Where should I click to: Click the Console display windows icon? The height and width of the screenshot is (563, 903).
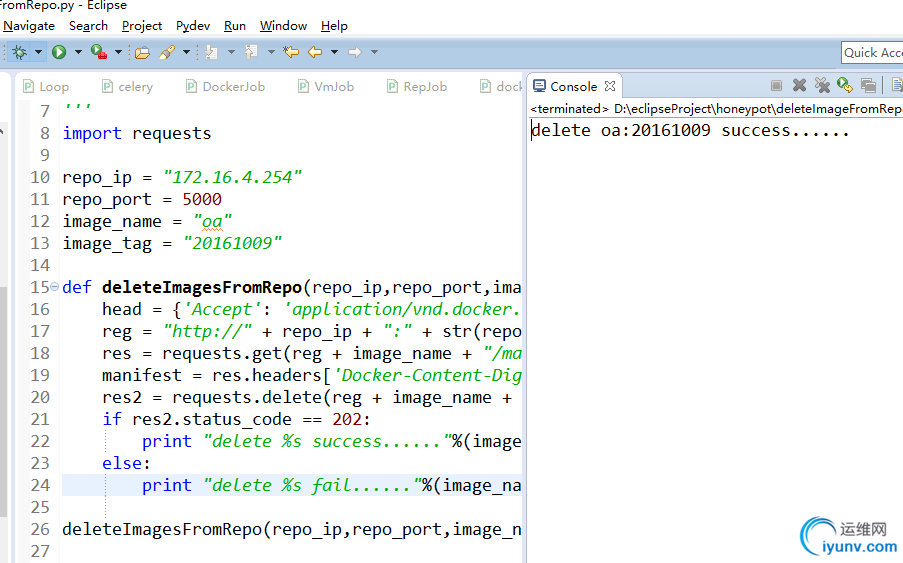(868, 86)
